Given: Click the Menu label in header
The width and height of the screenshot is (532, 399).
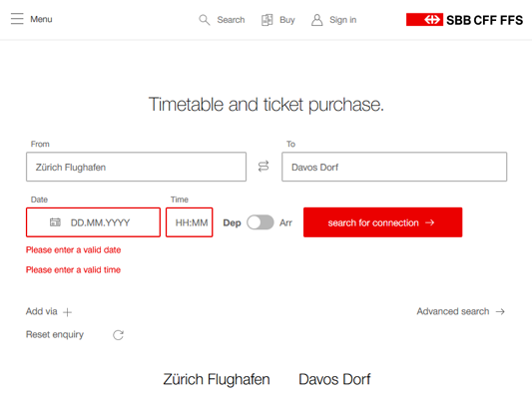Looking at the screenshot, I should pos(41,19).
